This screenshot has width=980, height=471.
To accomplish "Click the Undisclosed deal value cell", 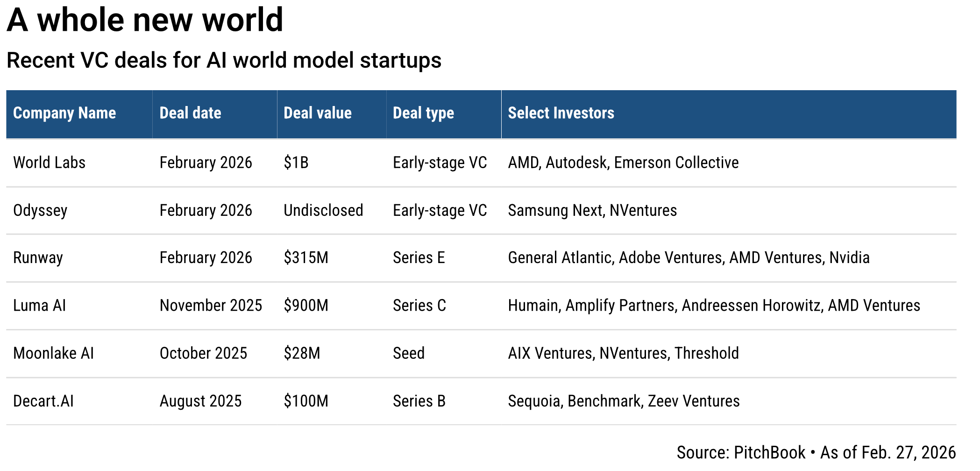I will pos(323,210).
